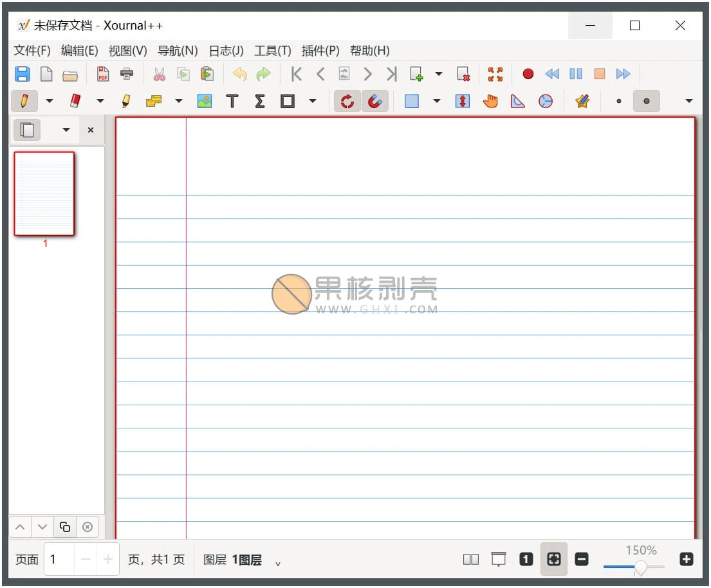Select the Highlighter tool

[125, 101]
